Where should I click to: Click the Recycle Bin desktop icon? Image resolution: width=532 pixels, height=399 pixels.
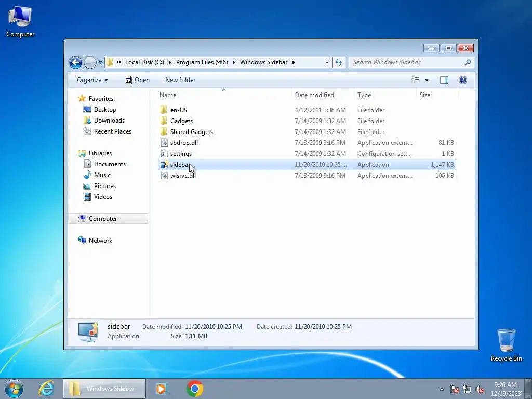506,345
